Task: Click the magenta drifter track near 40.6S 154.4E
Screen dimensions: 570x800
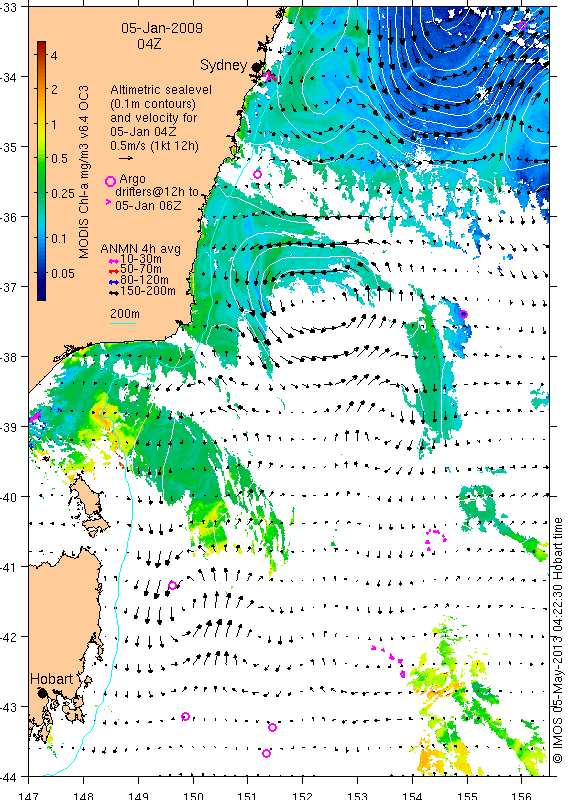Action: point(435,540)
